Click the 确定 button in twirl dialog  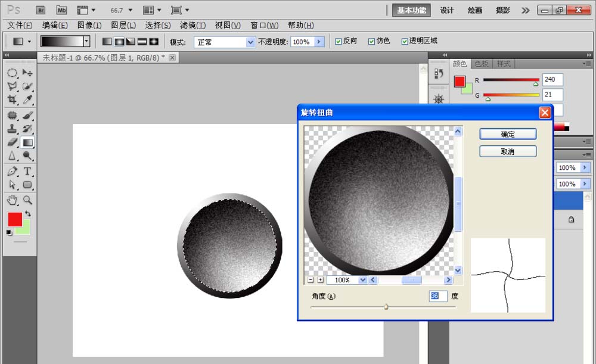[x=508, y=134]
